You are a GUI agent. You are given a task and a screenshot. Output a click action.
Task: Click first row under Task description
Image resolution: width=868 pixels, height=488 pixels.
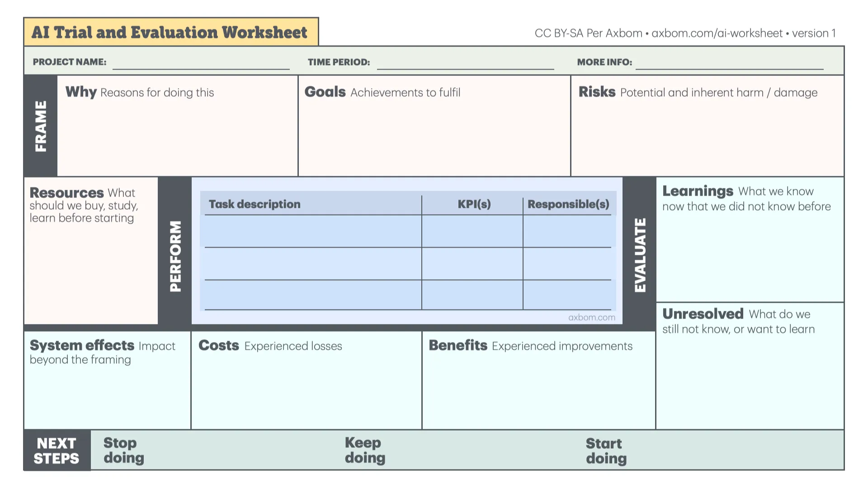point(313,231)
